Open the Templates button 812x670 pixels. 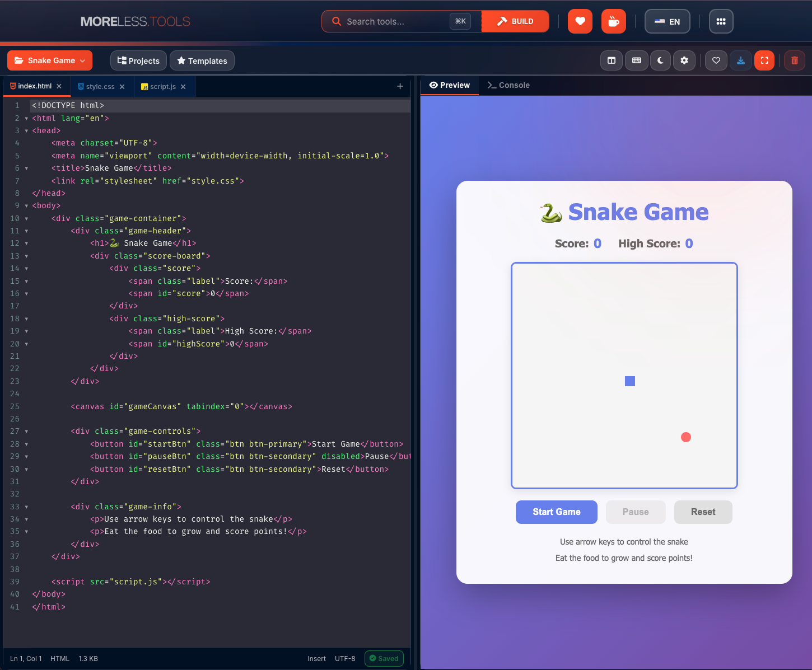(202, 60)
